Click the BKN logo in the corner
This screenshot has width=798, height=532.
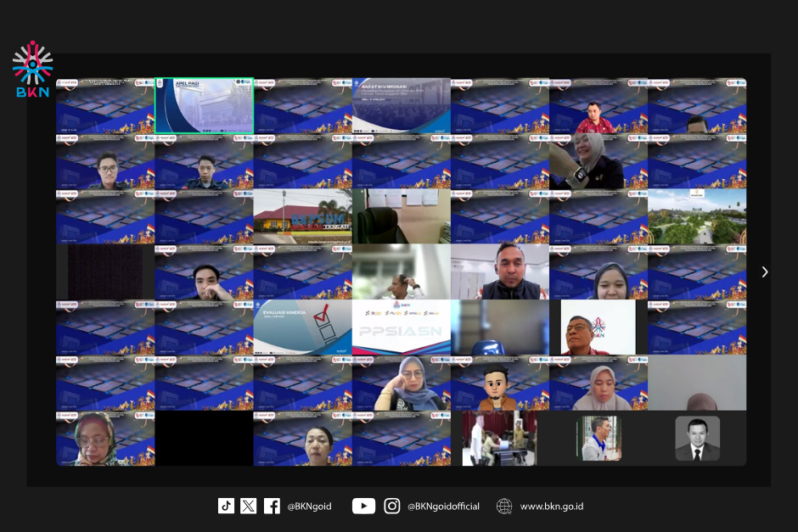(x=32, y=70)
